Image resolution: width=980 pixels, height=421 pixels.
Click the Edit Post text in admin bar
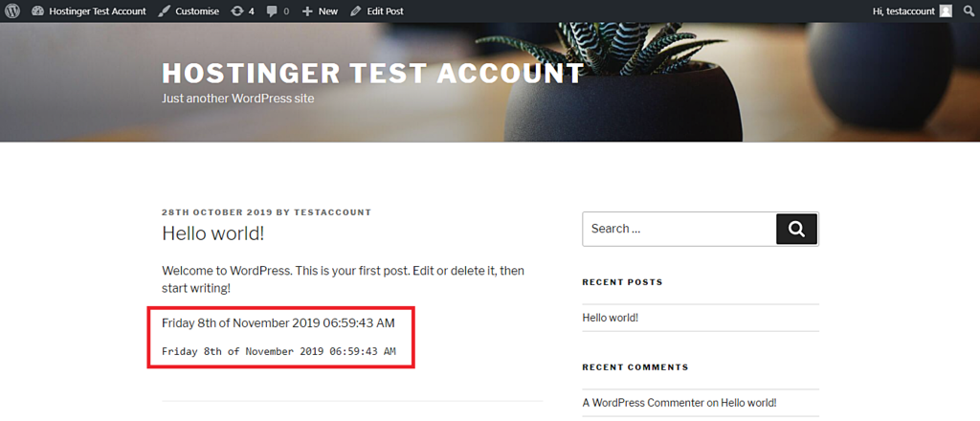coord(385,11)
